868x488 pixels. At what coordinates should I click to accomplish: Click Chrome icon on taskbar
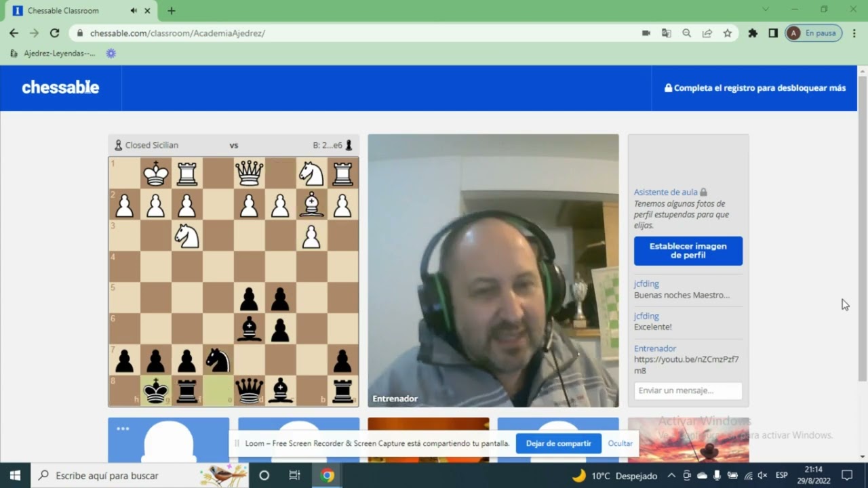327,475
